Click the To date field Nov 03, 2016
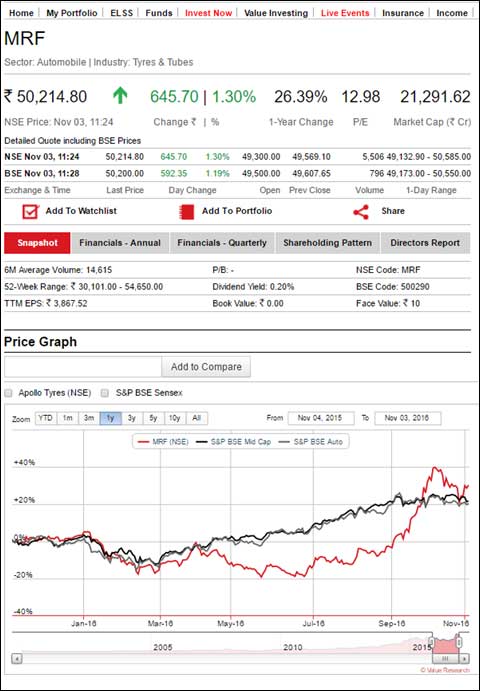The image size is (480, 691). tap(408, 418)
